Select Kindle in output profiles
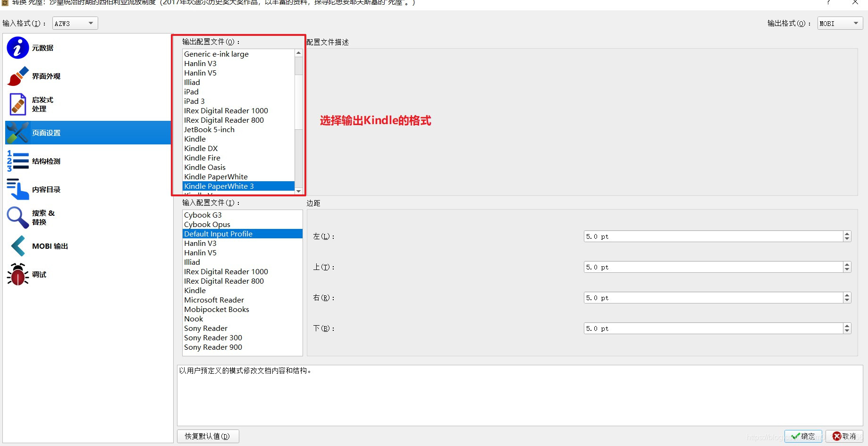Image resolution: width=868 pixels, height=446 pixels. tap(238, 139)
